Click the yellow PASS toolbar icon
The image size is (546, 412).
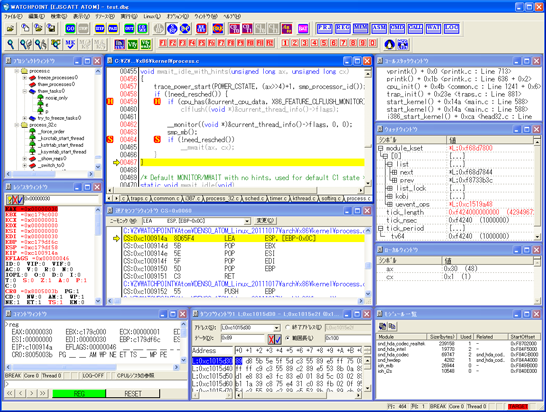pos(113,28)
